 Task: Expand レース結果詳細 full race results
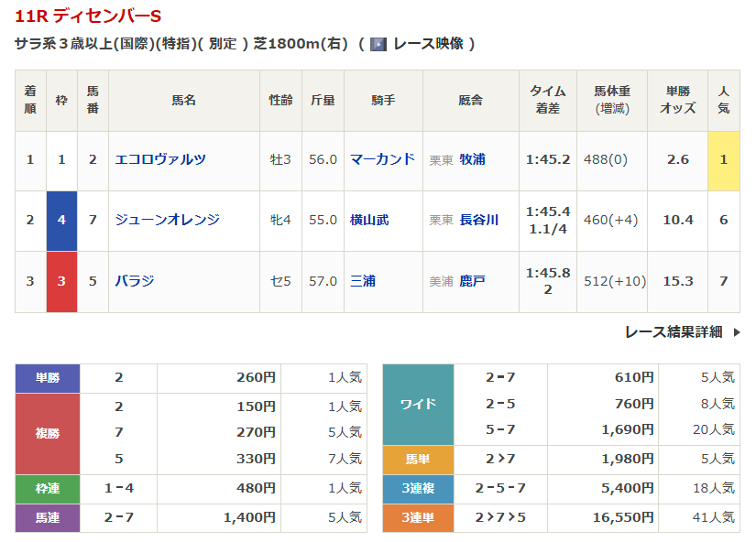pyautogui.click(x=673, y=332)
